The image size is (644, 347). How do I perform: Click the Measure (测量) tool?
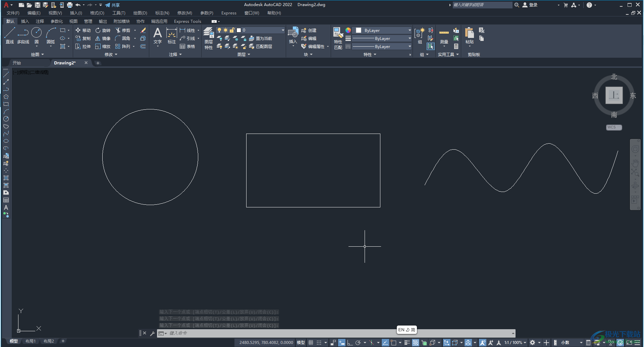(x=444, y=36)
